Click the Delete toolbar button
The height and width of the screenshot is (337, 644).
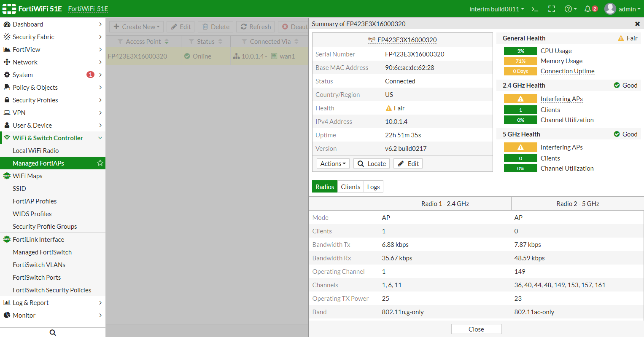tap(216, 27)
